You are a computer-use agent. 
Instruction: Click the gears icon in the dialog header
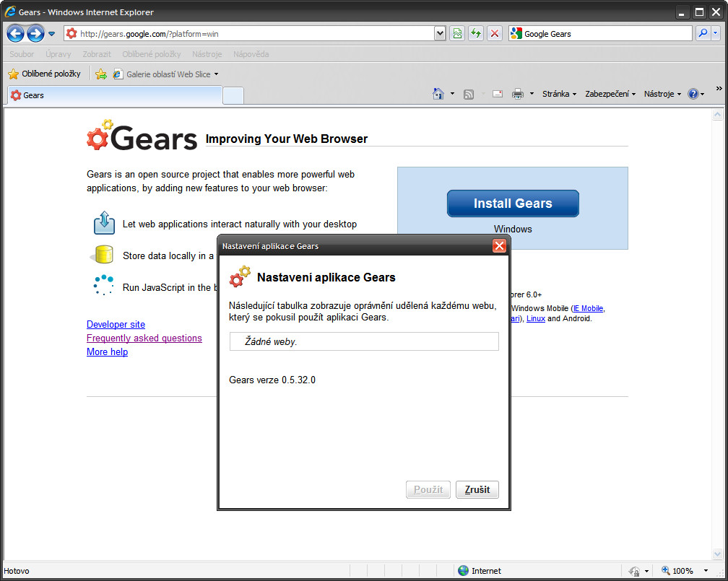(240, 276)
